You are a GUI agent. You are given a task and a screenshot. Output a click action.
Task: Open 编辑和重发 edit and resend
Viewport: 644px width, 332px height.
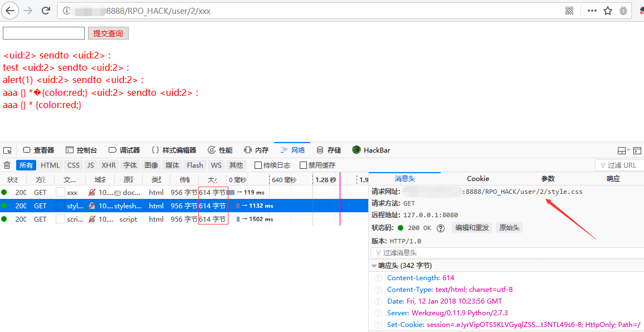click(x=472, y=228)
